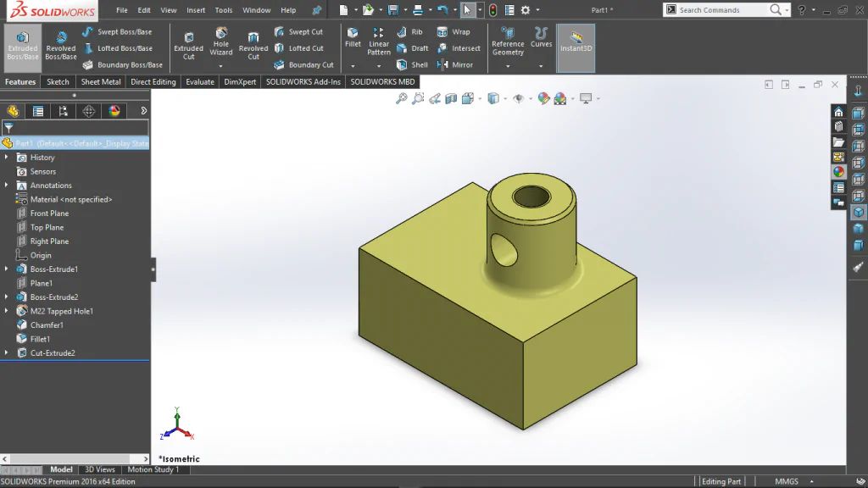Select the Intersect tool
868x488 pixels.
tap(459, 48)
